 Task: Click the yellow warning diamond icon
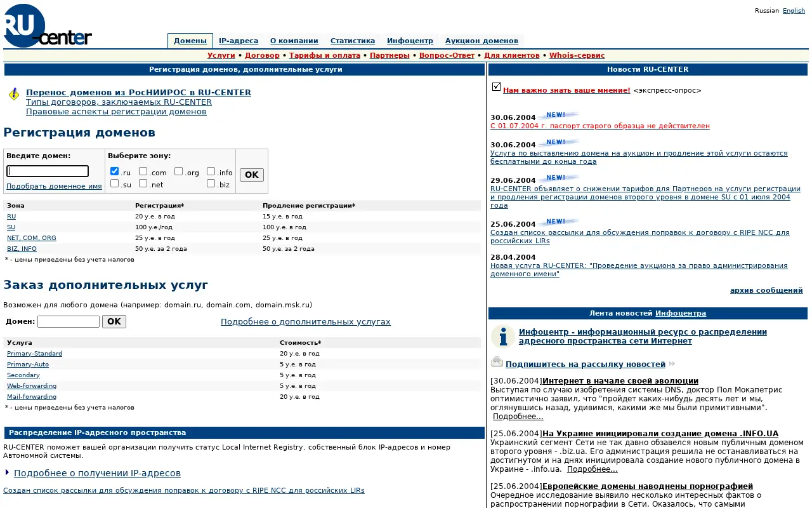click(14, 95)
